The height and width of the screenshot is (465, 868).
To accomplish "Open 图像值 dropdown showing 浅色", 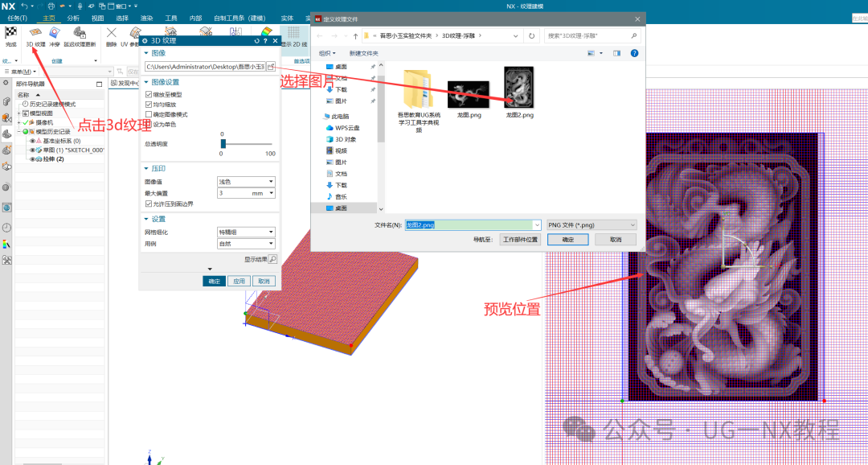I will (247, 182).
